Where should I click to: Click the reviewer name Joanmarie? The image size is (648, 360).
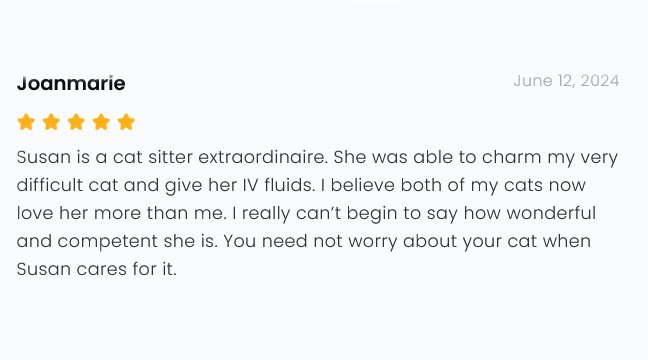(71, 83)
